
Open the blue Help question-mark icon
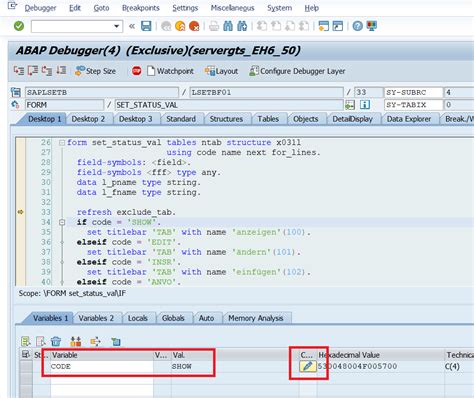(x=358, y=26)
